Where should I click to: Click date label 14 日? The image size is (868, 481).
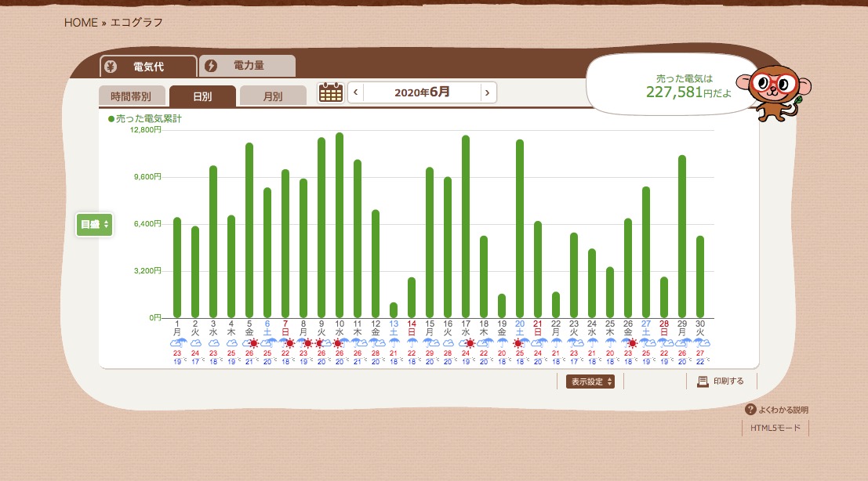(412, 328)
